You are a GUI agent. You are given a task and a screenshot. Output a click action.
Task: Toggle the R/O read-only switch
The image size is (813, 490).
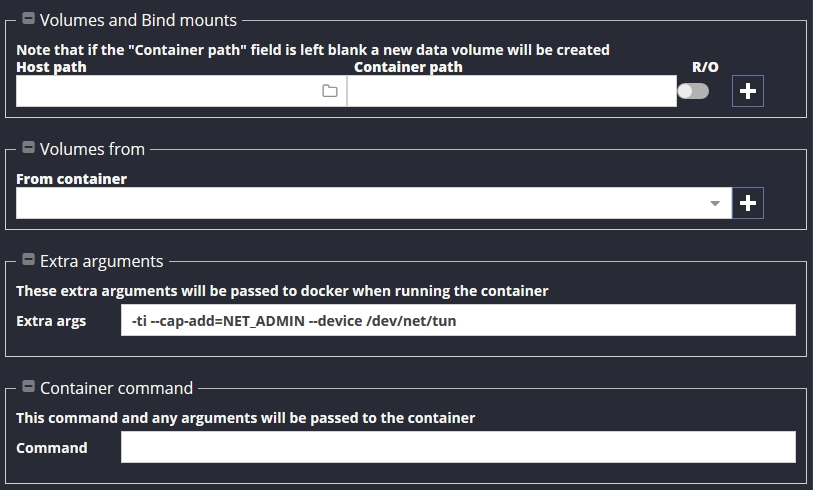tap(693, 91)
